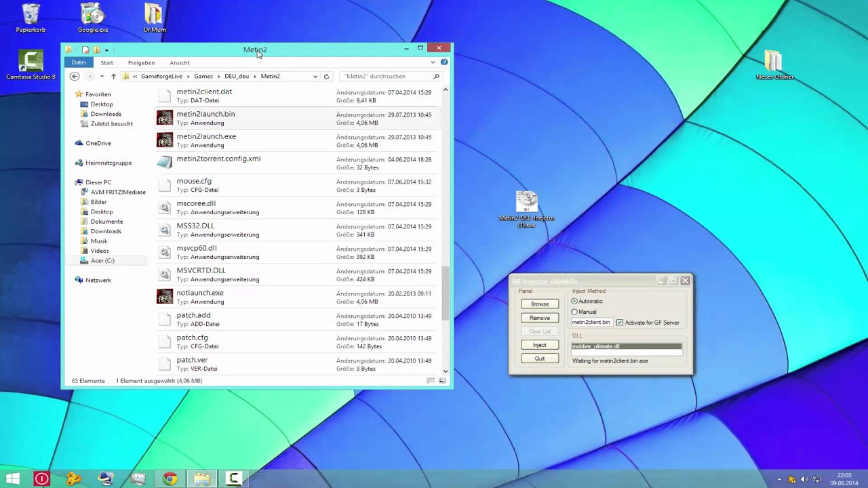Select the MSVCRTD.DLL file name
This screenshot has height=488, width=868.
[x=201, y=270]
